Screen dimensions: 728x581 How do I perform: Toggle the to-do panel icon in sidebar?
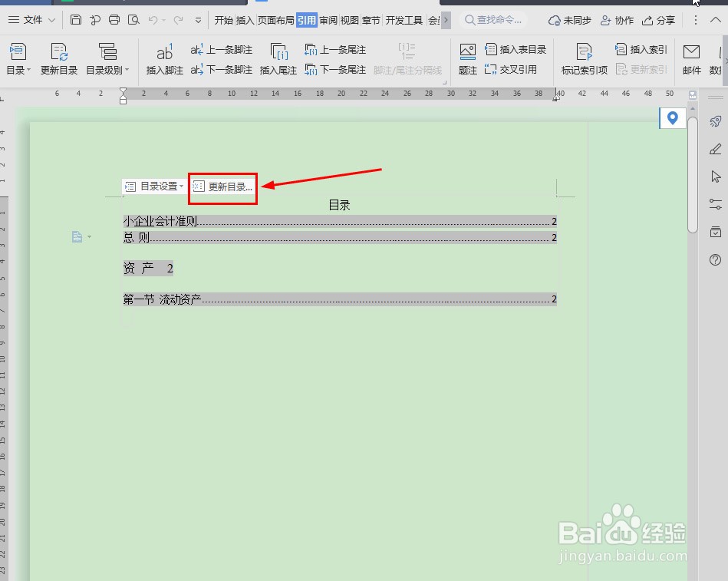pyautogui.click(x=714, y=230)
